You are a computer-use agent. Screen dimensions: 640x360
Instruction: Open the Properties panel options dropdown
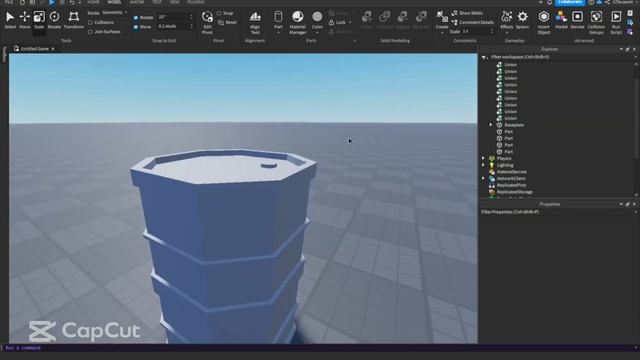pyautogui.click(x=621, y=204)
